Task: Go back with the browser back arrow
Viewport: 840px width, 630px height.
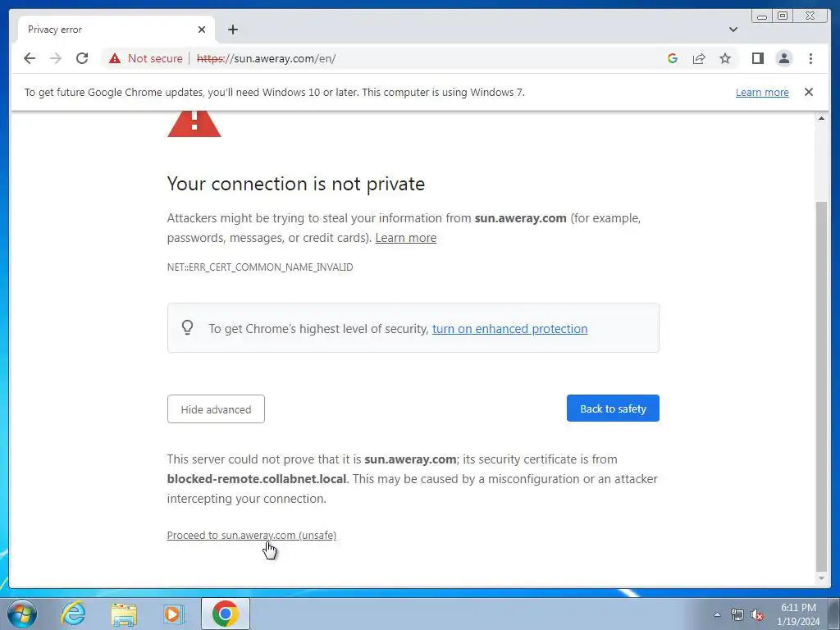Action: (x=30, y=58)
